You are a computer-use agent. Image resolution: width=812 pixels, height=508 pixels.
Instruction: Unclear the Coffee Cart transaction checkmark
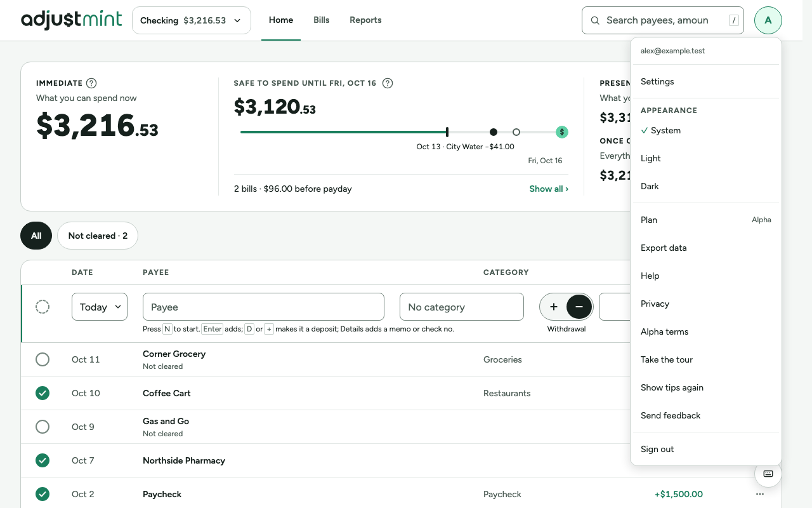point(43,393)
